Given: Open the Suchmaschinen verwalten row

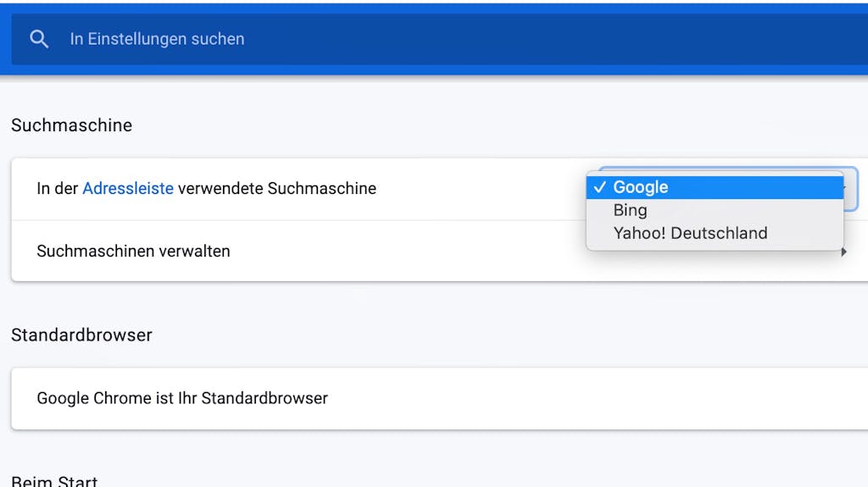Looking at the screenshot, I should (440, 252).
